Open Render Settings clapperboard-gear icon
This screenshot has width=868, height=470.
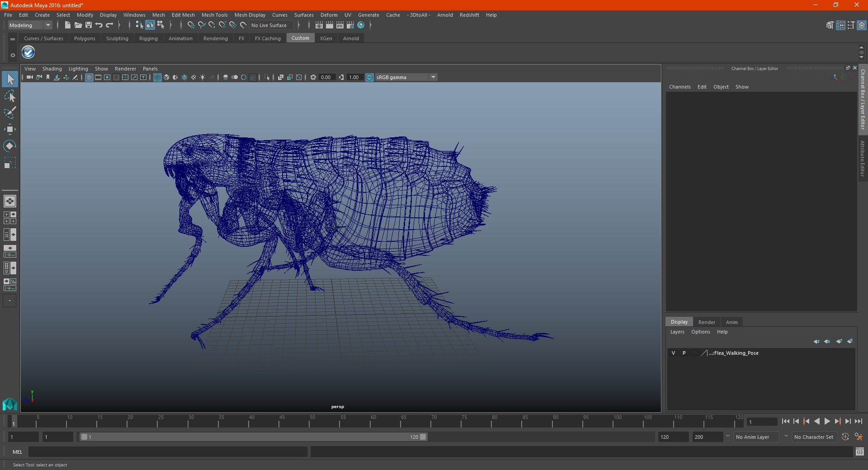click(350, 25)
